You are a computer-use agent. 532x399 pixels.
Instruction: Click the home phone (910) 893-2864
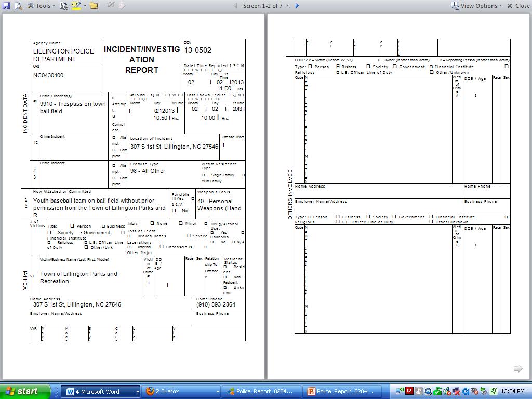216,304
